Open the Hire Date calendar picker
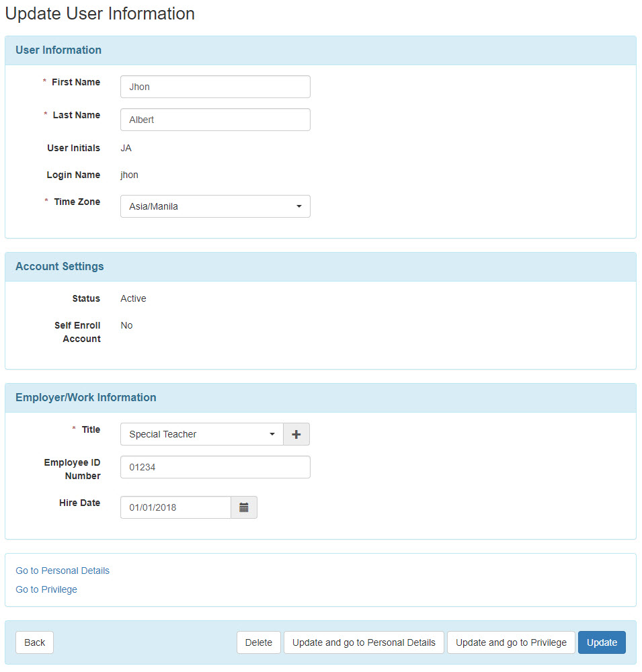The image size is (642, 672). pyautogui.click(x=244, y=508)
